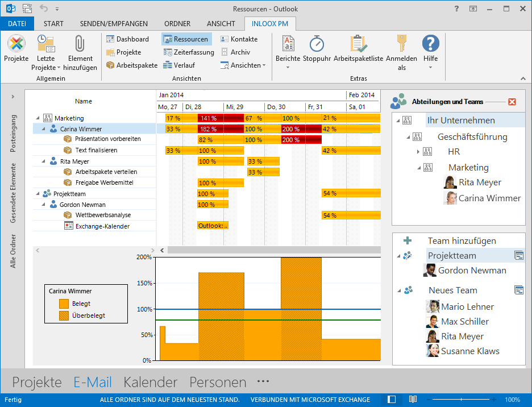This screenshot has width=532, height=407.
Task: Open the Kontakte view
Action: [x=239, y=39]
